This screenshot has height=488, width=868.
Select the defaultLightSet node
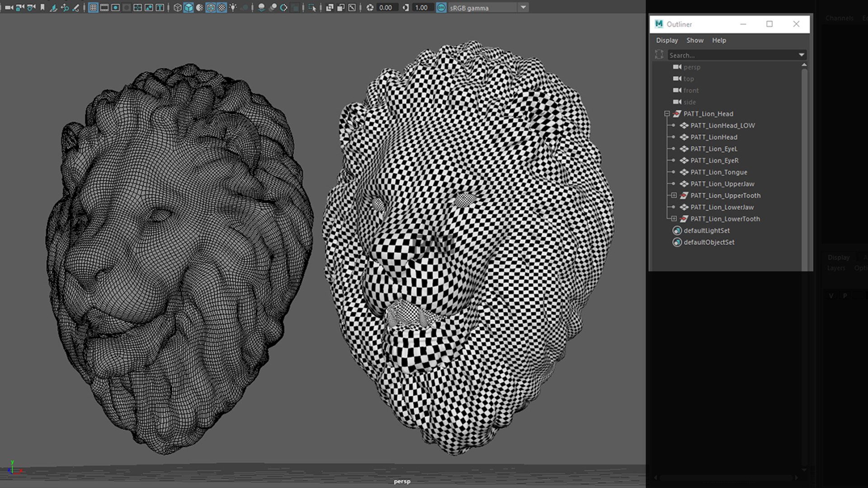click(x=706, y=230)
